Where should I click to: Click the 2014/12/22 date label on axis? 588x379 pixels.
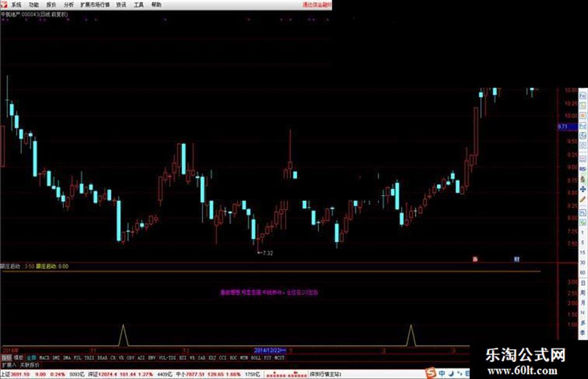pyautogui.click(x=270, y=350)
